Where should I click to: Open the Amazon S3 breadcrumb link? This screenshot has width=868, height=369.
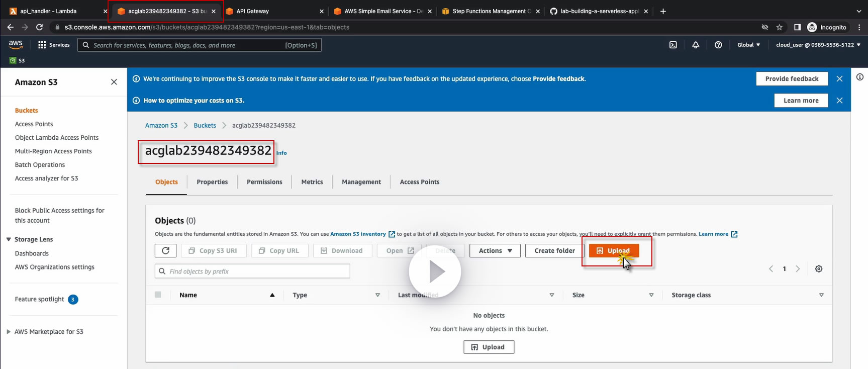point(161,125)
